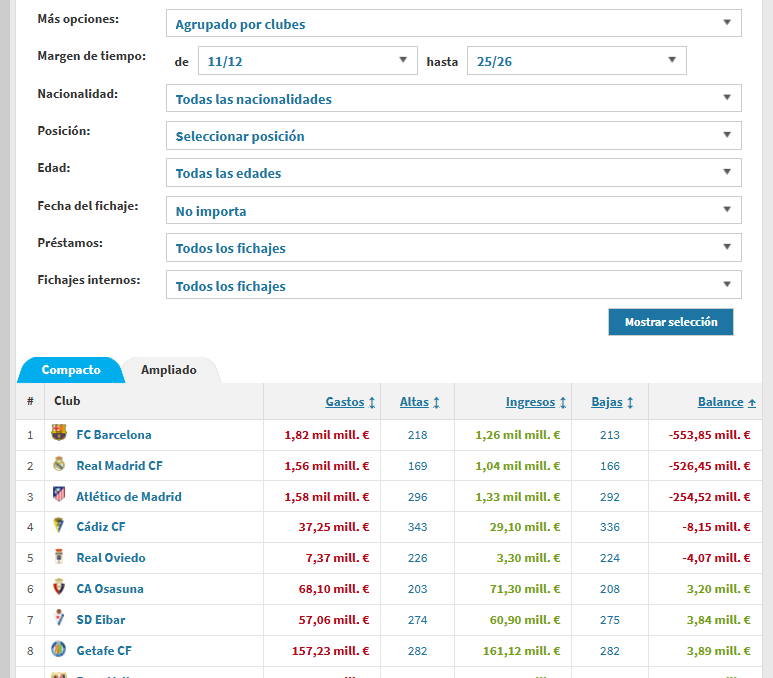773x678 pixels.
Task: Click Real Oviedo's 7,37 mill. € Gastos
Action: click(338, 558)
